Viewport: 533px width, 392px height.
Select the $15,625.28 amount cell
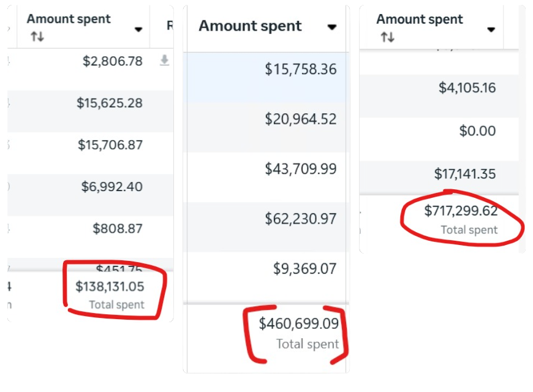[110, 103]
